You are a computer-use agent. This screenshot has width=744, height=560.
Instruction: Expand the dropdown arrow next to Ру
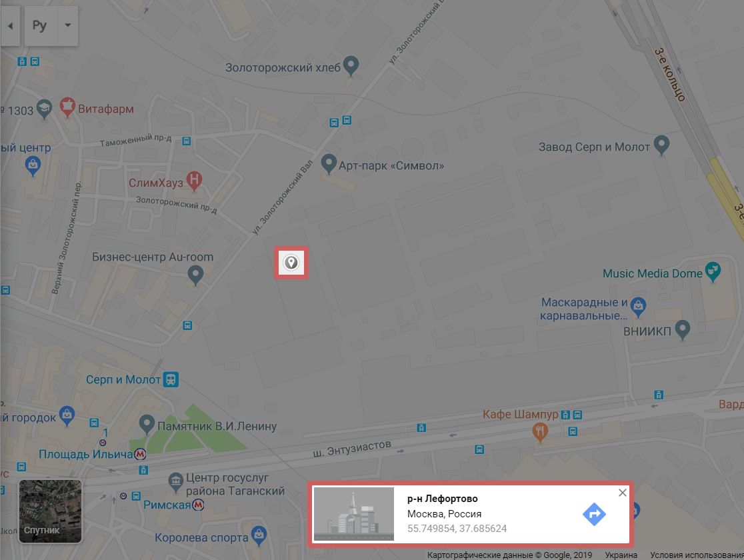[x=68, y=25]
